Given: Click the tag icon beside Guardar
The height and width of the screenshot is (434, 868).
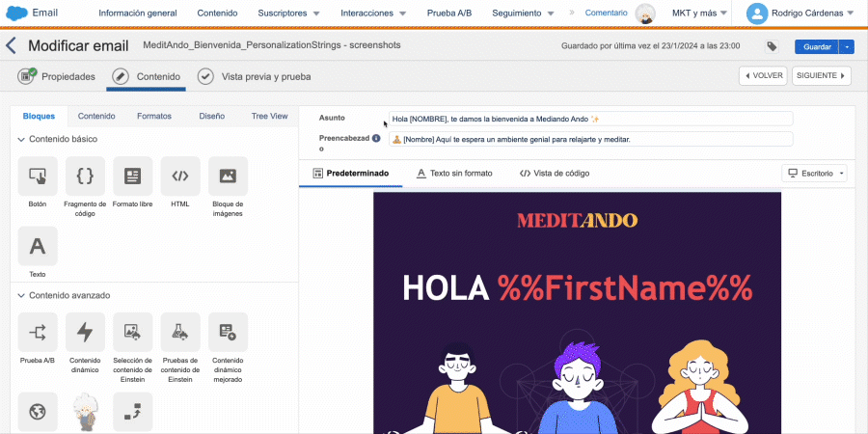Looking at the screenshot, I should 772,46.
